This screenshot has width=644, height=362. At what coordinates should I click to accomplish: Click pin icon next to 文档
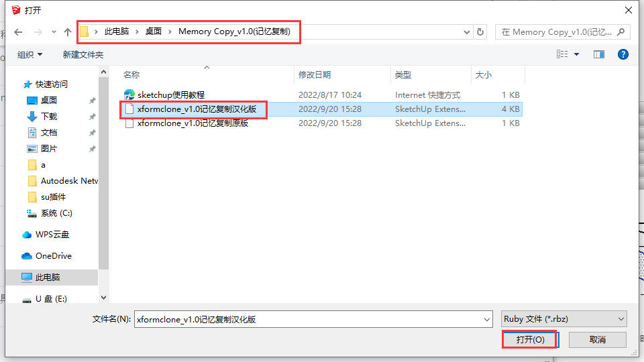click(x=92, y=133)
